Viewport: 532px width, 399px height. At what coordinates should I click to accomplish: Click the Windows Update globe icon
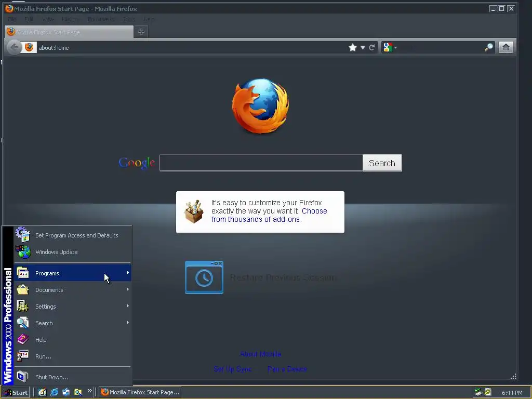coord(23,252)
